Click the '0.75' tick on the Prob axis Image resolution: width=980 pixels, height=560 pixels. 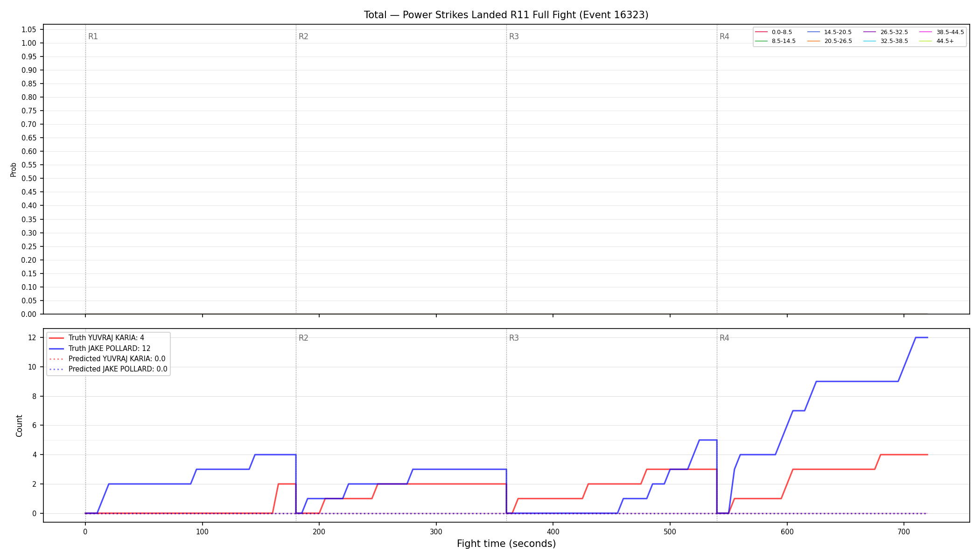point(29,111)
